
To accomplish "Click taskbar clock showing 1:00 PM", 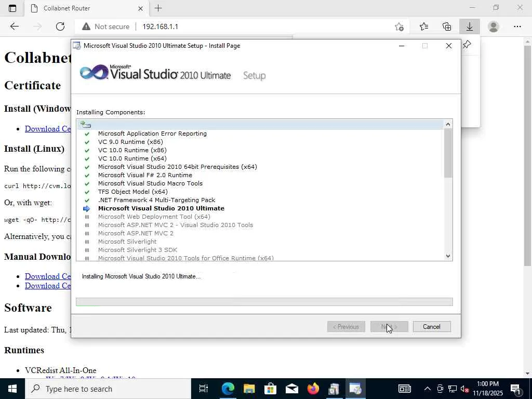I will click(488, 389).
